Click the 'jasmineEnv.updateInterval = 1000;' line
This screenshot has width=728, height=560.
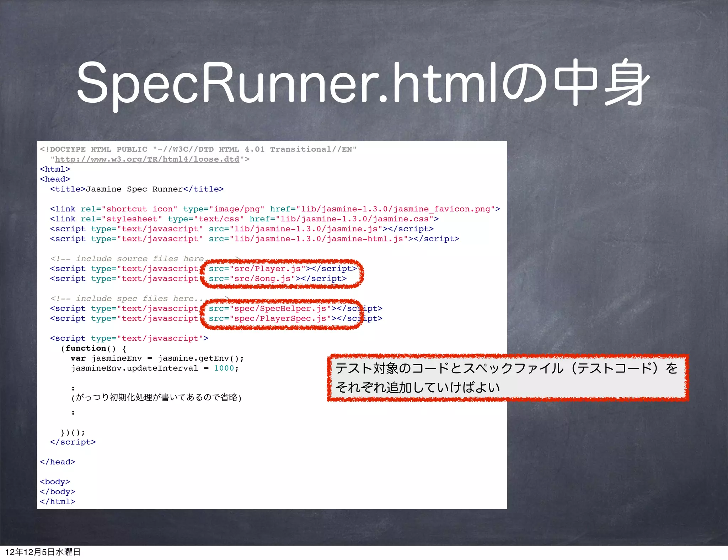point(155,368)
